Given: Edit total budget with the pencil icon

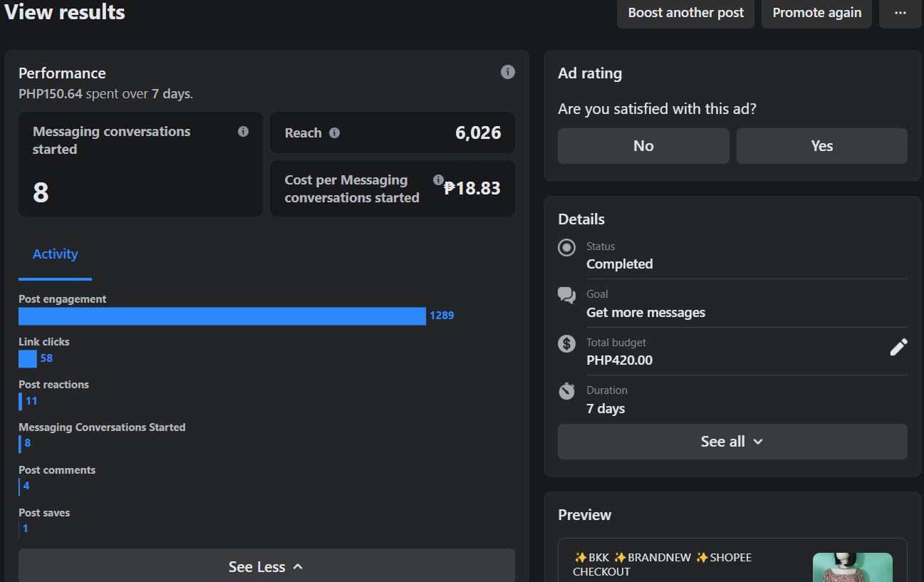Looking at the screenshot, I should tap(898, 347).
